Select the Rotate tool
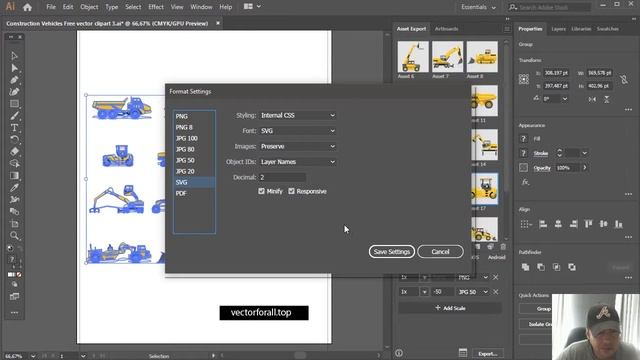640x360 pixels. tap(14, 139)
